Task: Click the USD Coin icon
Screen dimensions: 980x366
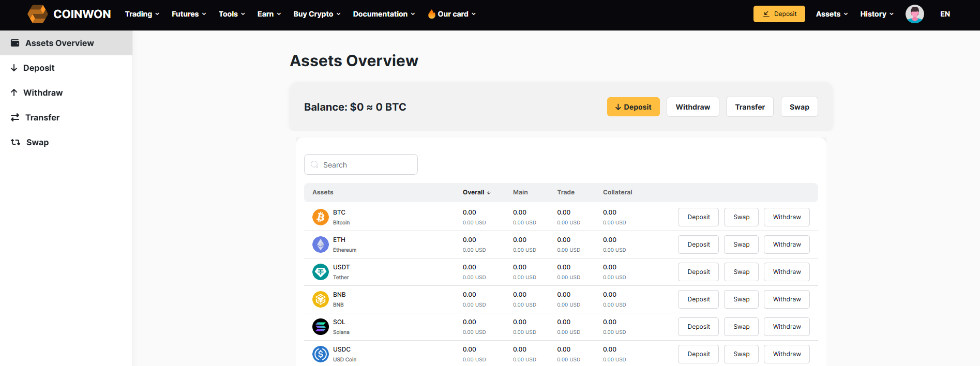Action: pos(320,354)
